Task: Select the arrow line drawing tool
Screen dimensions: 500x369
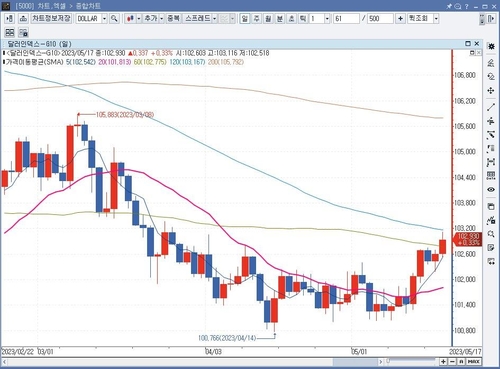Action: (491, 135)
